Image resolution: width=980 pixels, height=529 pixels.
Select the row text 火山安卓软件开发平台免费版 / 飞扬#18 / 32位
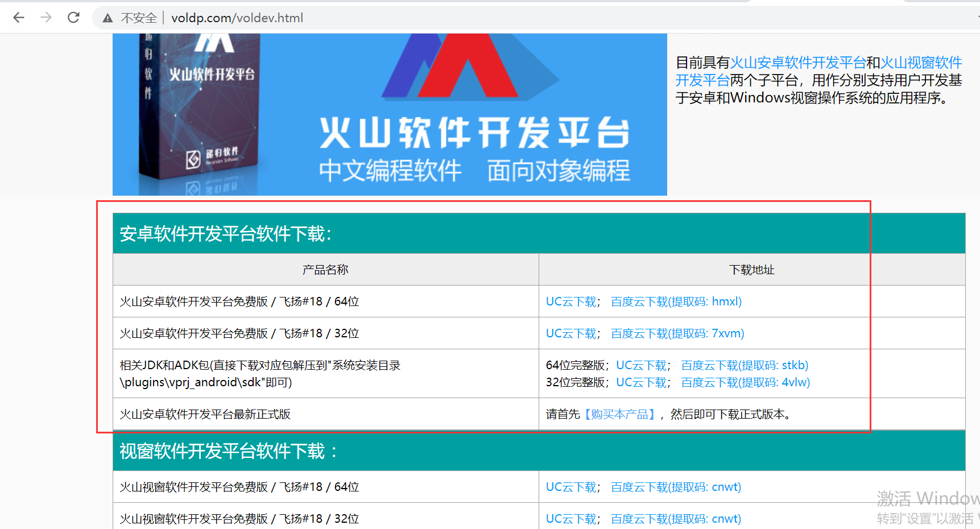coord(239,333)
